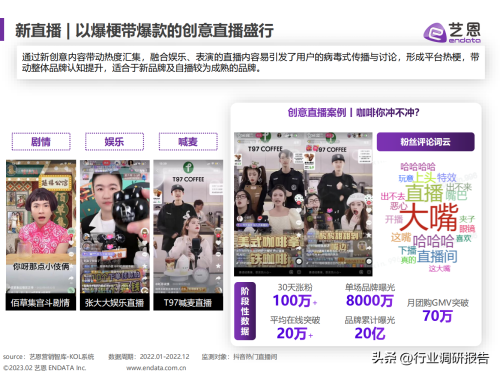The height and width of the screenshot is (375, 500).
Task: Click the 70万 monthly GMV figure
Action: click(x=437, y=316)
